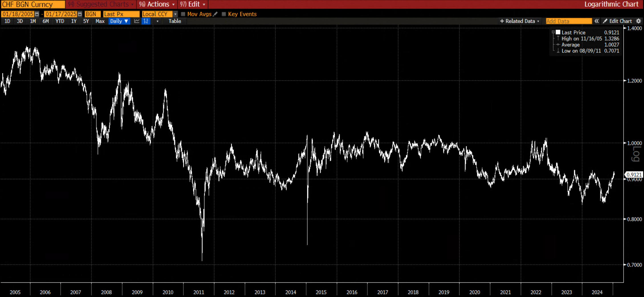Click the 0.9121 current price axis tag
This screenshot has height=297, width=644.
click(x=634, y=175)
